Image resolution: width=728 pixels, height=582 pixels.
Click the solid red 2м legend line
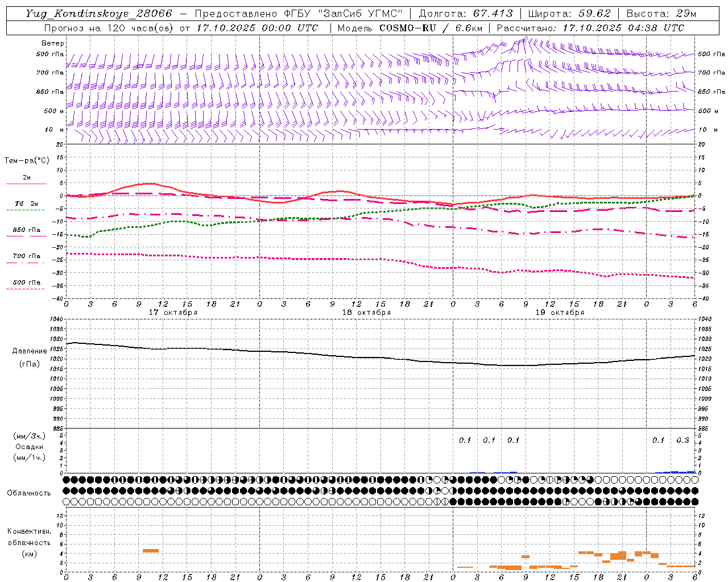click(x=26, y=184)
